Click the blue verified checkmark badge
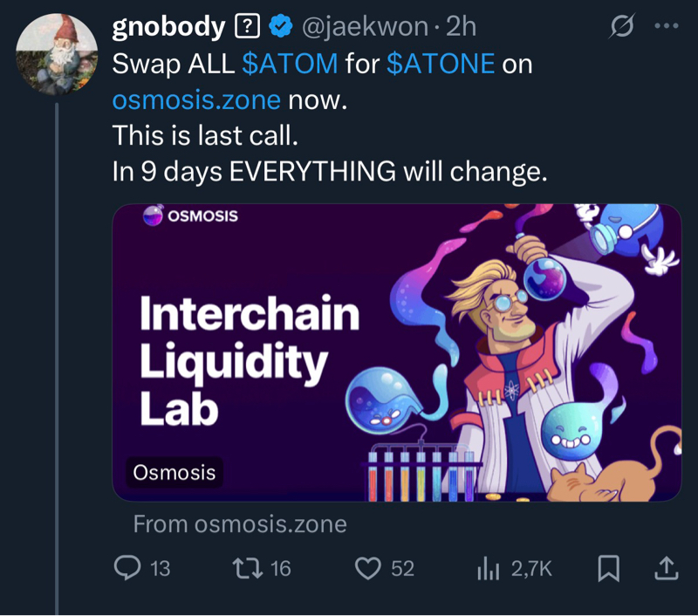Image resolution: width=698 pixels, height=616 pixels. [279, 28]
